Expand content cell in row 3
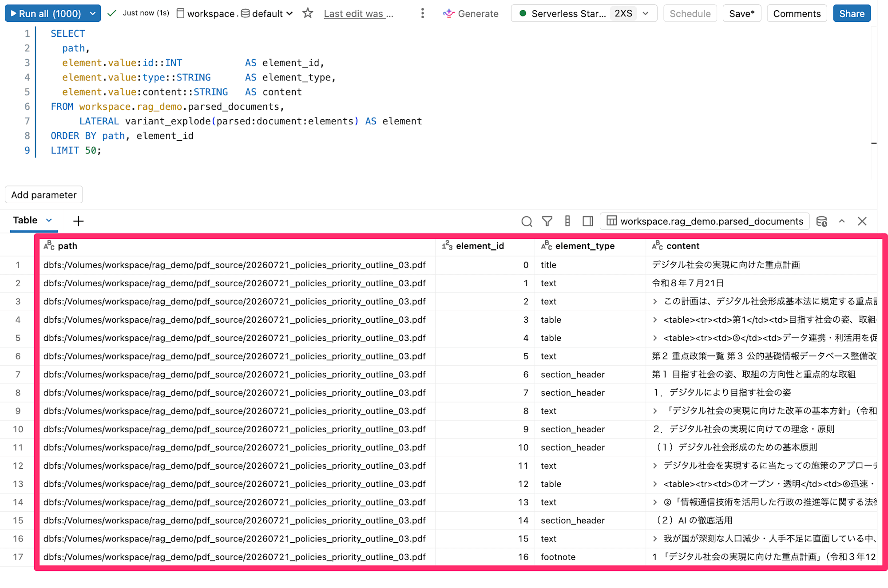This screenshot has width=888, height=588. (655, 302)
